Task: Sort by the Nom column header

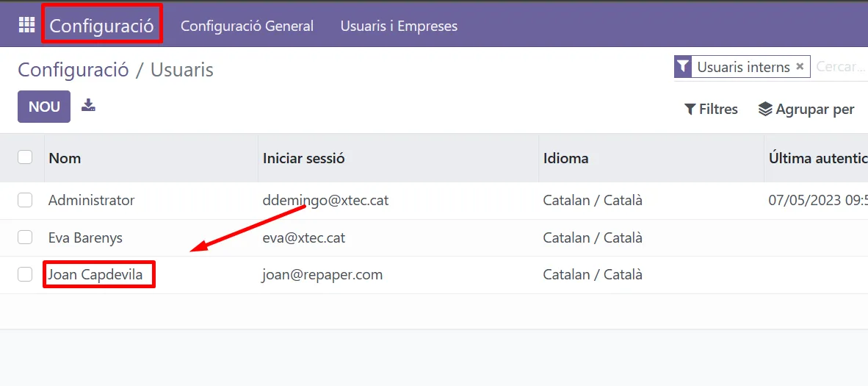Action: click(x=65, y=158)
